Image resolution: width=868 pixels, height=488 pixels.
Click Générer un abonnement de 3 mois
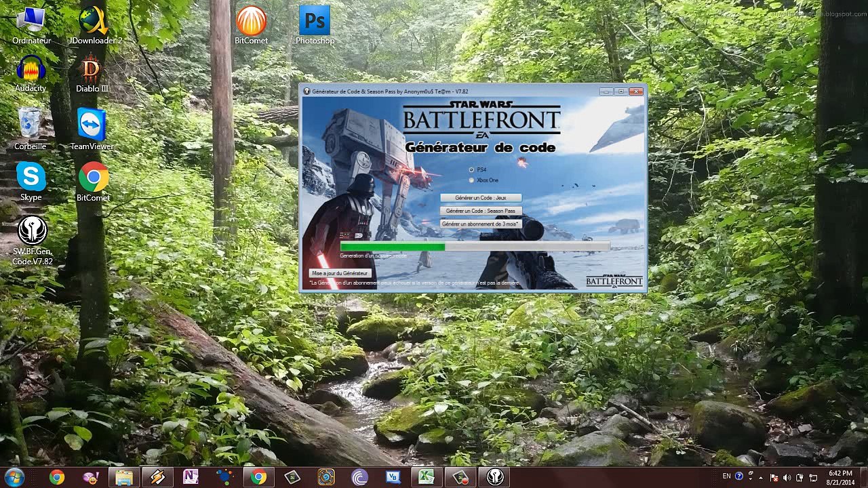tap(481, 224)
